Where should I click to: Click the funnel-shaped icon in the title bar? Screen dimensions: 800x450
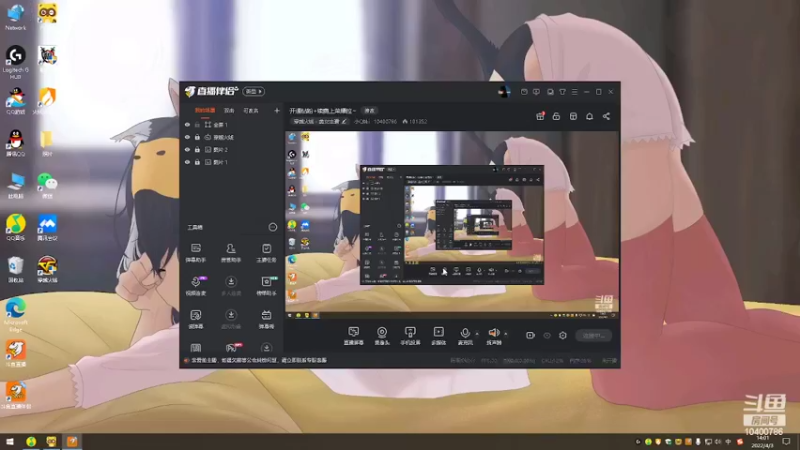click(562, 92)
